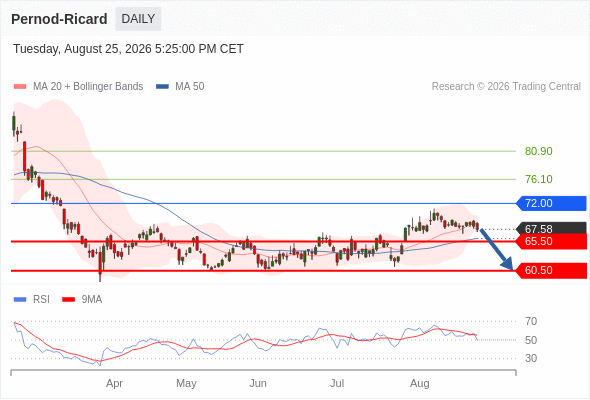Click the Aug label on time axis
Viewport: 590px width, 400px height.
tap(420, 383)
